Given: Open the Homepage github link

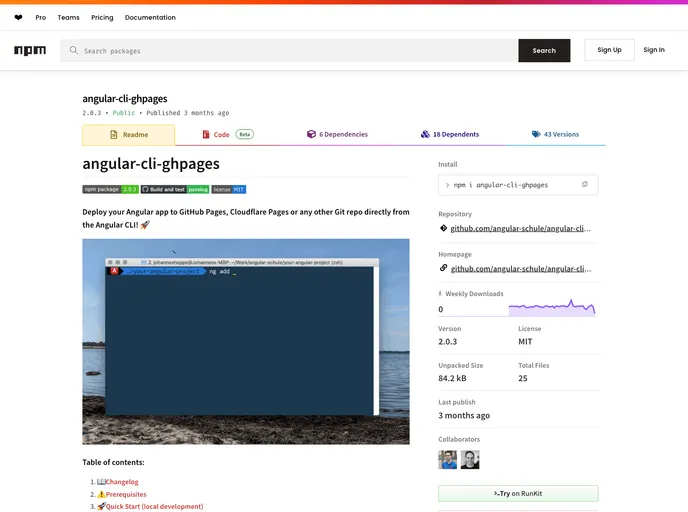Looking at the screenshot, I should 521,269.
